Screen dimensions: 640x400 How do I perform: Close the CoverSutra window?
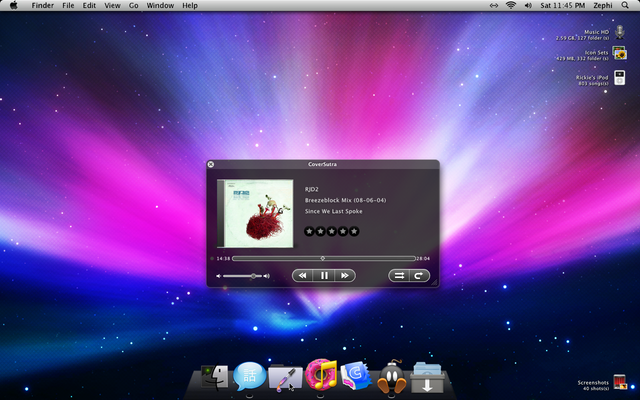211,164
